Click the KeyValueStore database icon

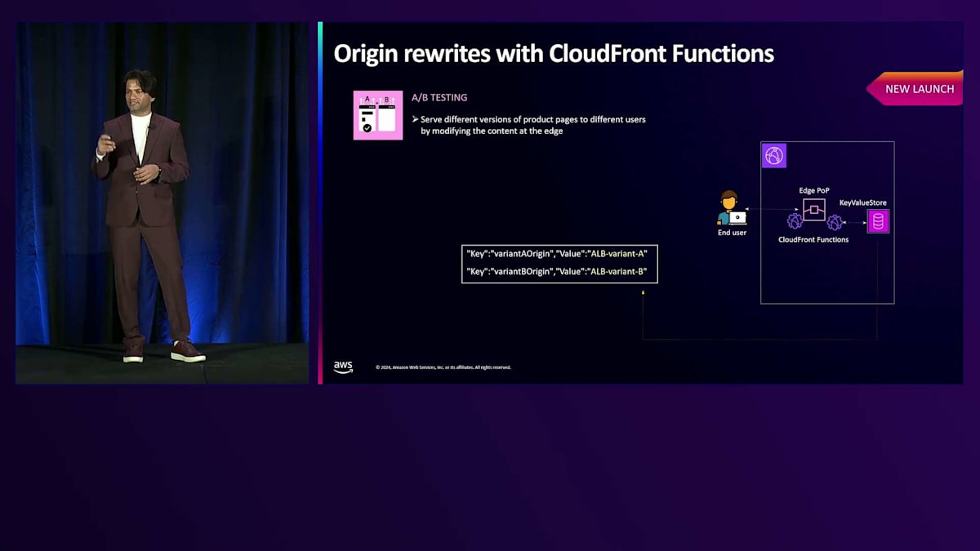coord(878,221)
